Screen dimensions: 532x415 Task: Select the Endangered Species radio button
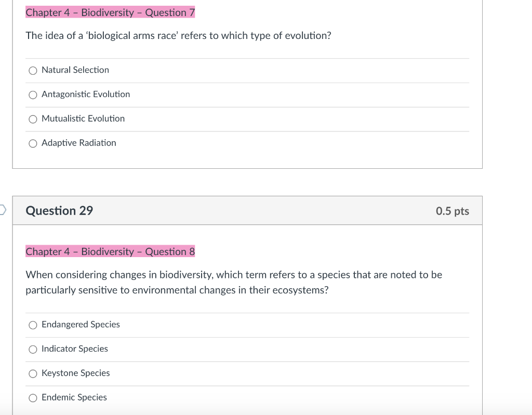click(x=33, y=325)
